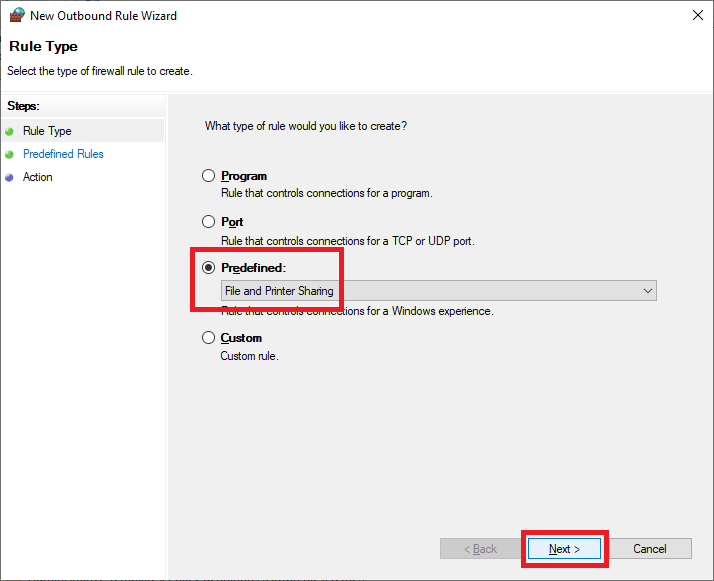Open the Predefined Rules step
The height and width of the screenshot is (581, 714).
(x=63, y=154)
